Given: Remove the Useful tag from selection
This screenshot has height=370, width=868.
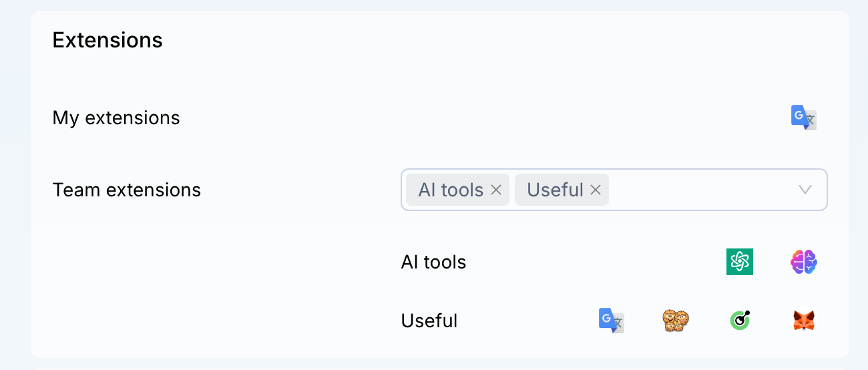Looking at the screenshot, I should coord(596,190).
